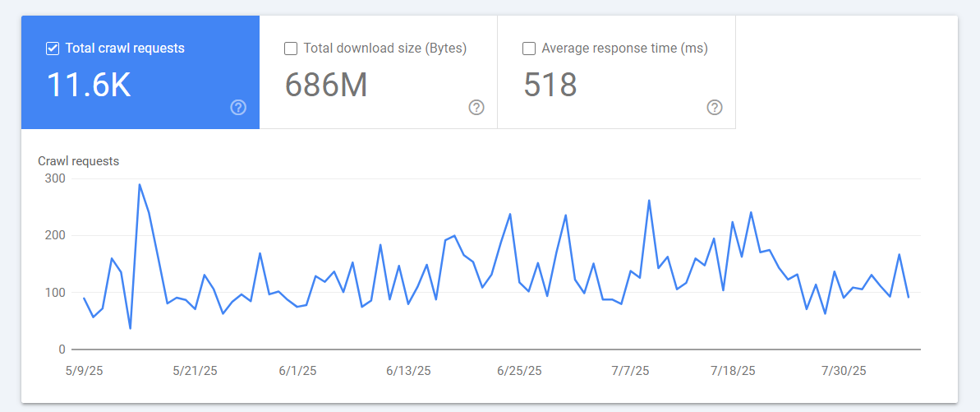Viewport: 980px width, 412px height.
Task: Click the 7/7/25 date label
Action: 630,371
